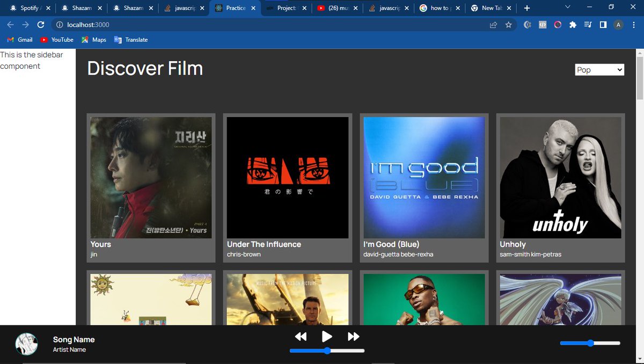Click artist name 'chris-brown'
Screen dimensions: 644x364
tap(244, 254)
